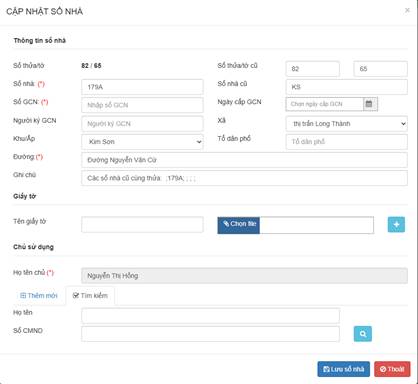Expand the Xã dropdown showing Long Thành
This screenshot has width=418, height=384.
[x=347, y=124]
